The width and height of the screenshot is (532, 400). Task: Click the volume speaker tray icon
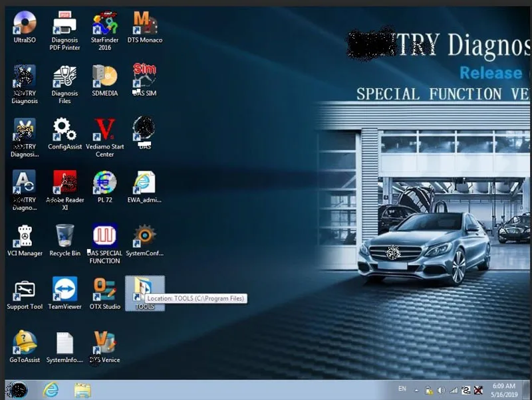pos(441,391)
